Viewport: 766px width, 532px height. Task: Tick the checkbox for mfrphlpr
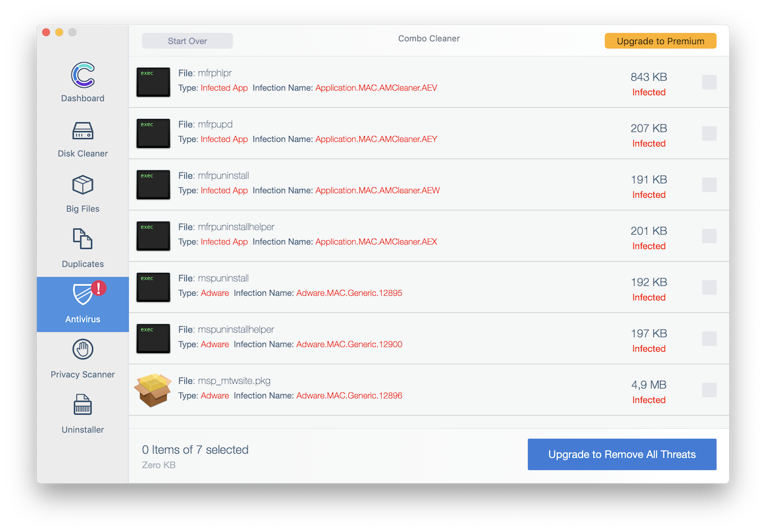pyautogui.click(x=709, y=82)
